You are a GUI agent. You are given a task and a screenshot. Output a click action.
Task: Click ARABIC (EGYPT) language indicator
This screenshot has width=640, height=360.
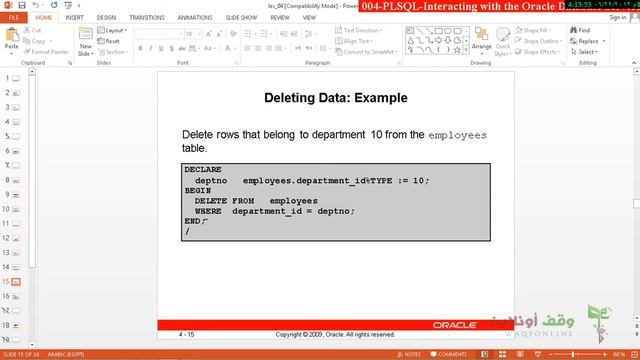point(66,354)
